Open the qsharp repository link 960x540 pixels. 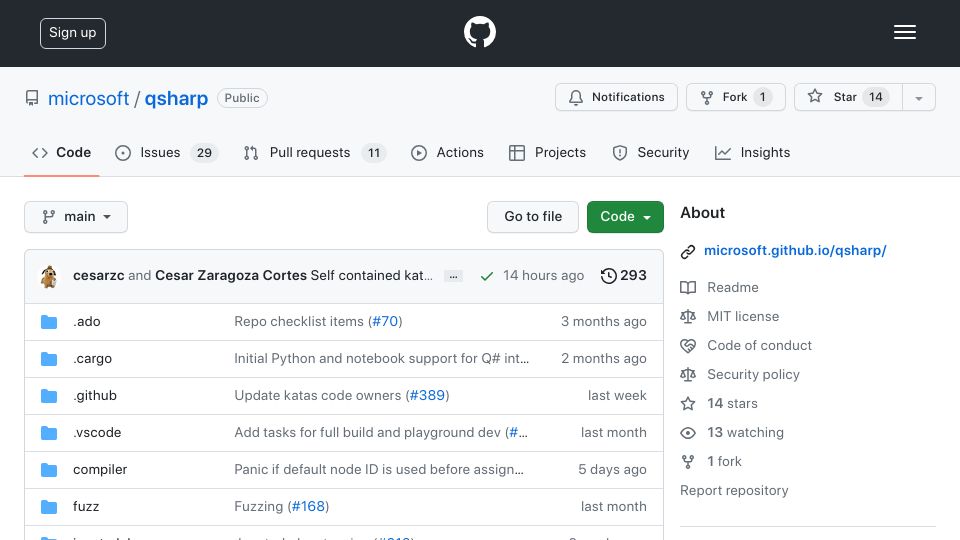click(x=176, y=98)
